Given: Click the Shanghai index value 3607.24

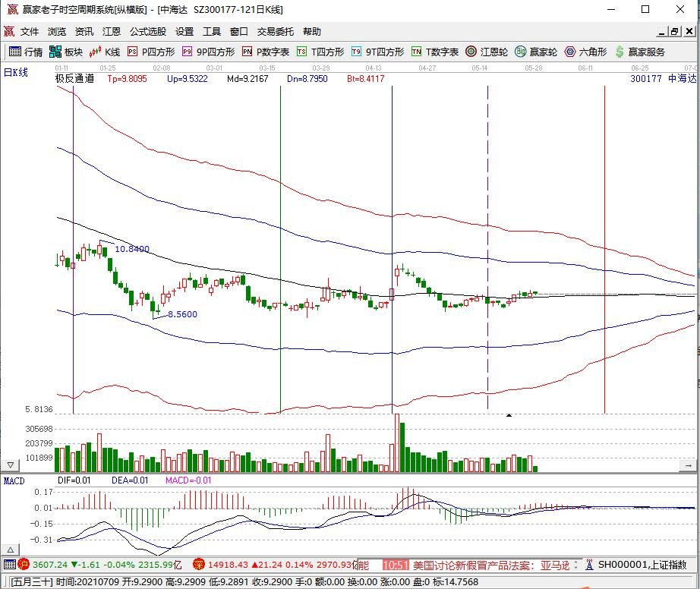Looking at the screenshot, I should [x=50, y=565].
